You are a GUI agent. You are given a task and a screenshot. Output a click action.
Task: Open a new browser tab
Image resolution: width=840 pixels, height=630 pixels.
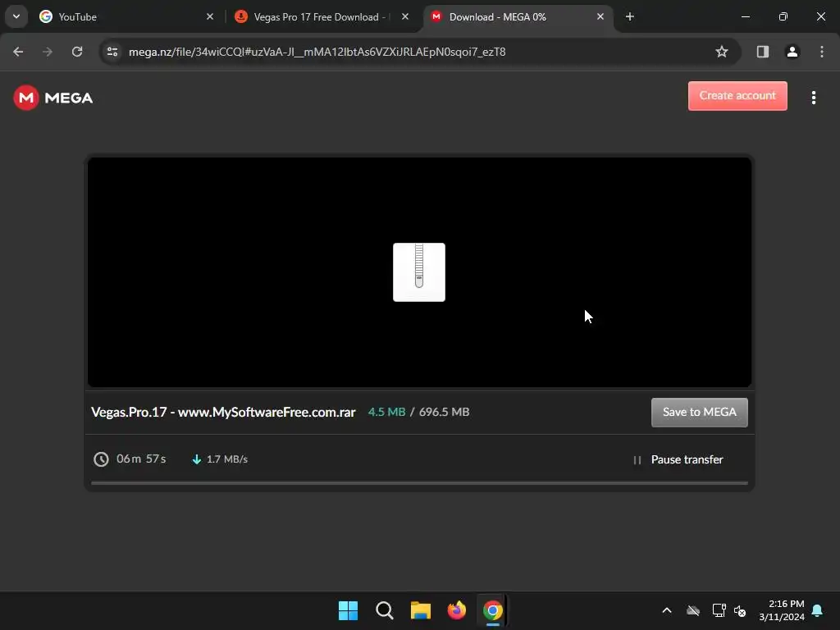(629, 16)
